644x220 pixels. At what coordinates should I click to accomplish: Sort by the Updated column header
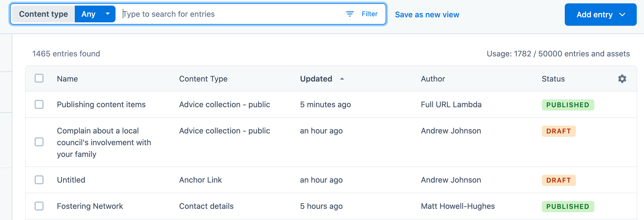coord(316,79)
